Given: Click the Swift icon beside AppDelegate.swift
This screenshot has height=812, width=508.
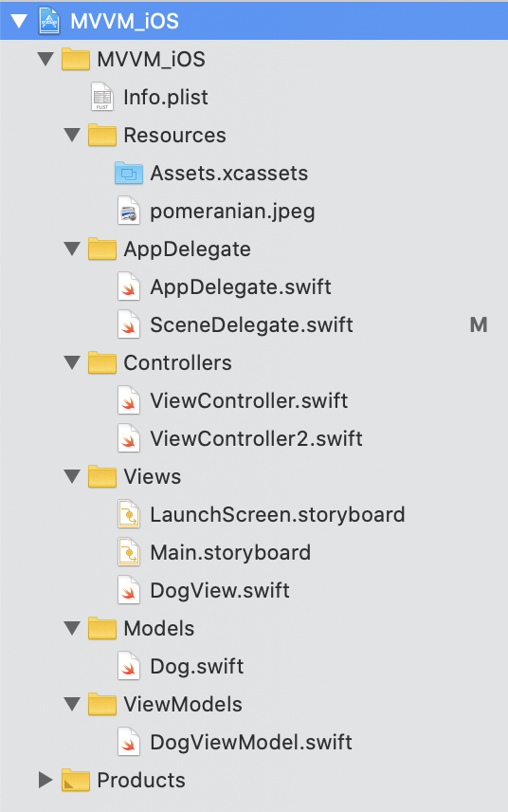Looking at the screenshot, I should [128, 286].
